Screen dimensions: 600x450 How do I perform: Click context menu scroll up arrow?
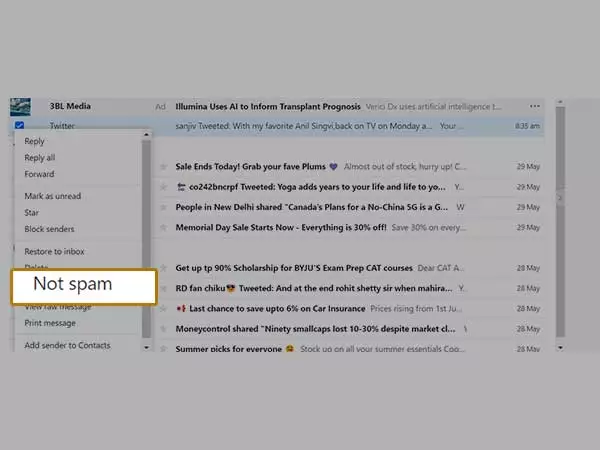(x=146, y=135)
